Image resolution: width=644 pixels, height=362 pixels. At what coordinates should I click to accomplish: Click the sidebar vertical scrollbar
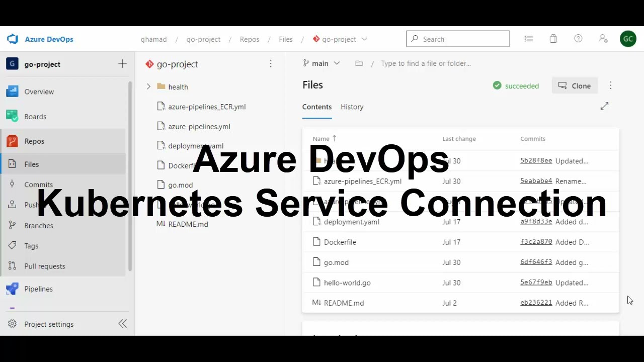click(x=130, y=176)
